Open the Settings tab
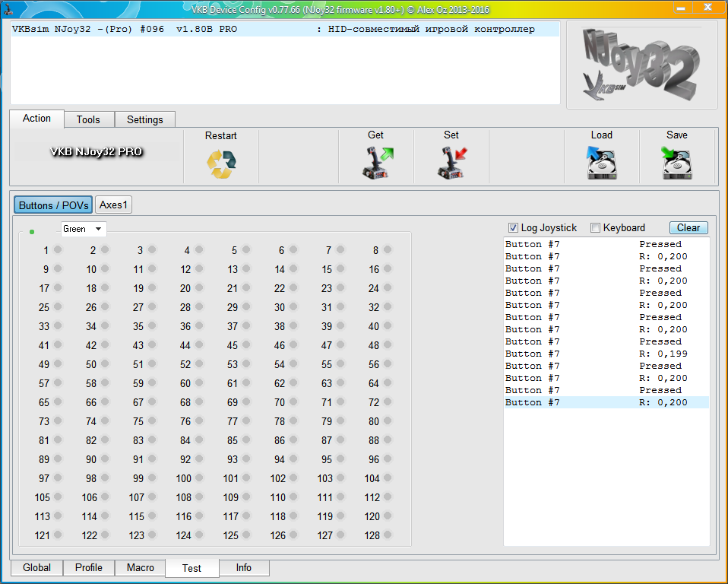 pos(145,119)
